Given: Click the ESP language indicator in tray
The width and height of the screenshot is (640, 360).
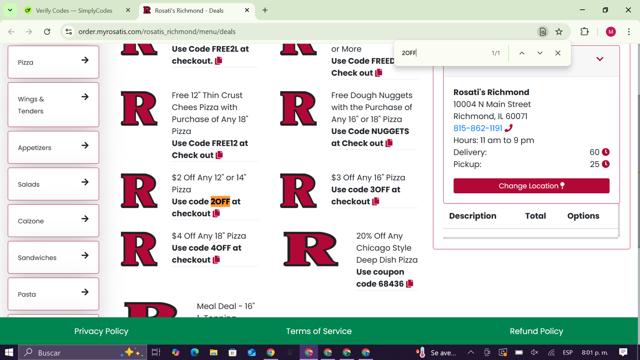Looking at the screenshot, I should point(567,352).
